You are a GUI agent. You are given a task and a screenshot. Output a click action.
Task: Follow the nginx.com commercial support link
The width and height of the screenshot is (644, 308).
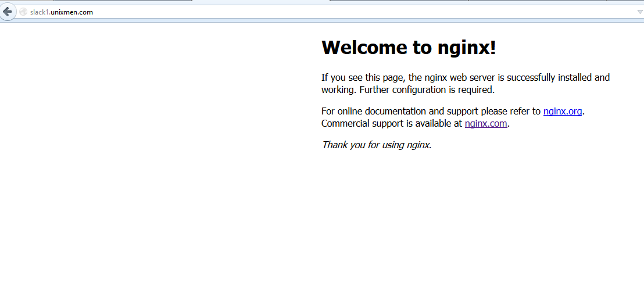485,124
